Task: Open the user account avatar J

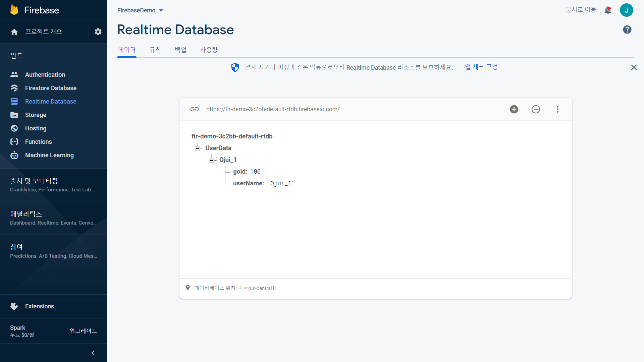Action: (x=626, y=10)
